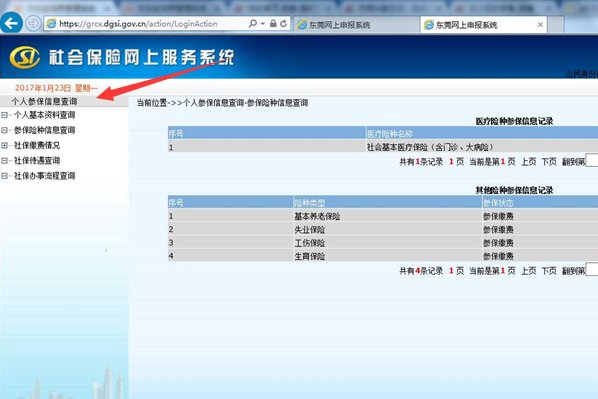The image size is (598, 399).
Task: Click the 共有1条记录 record count text
Action: (421, 162)
